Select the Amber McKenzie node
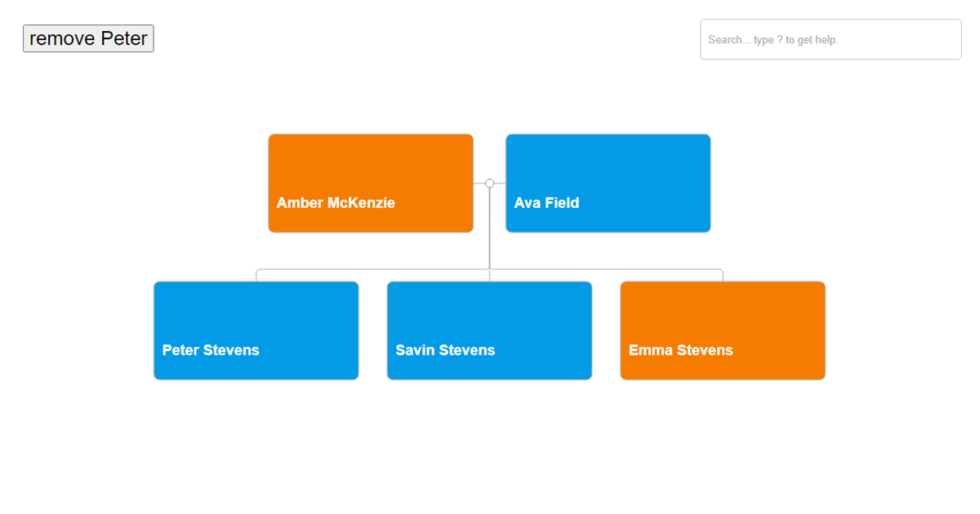The height and width of the screenshot is (514, 980). pyautogui.click(x=370, y=183)
